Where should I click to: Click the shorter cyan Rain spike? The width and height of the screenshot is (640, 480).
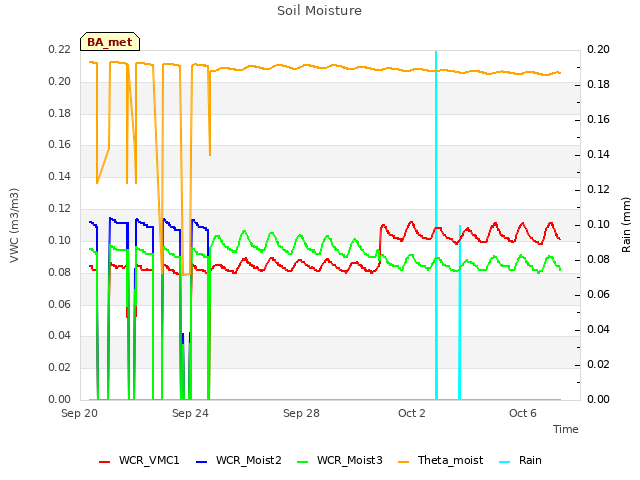[x=460, y=312]
